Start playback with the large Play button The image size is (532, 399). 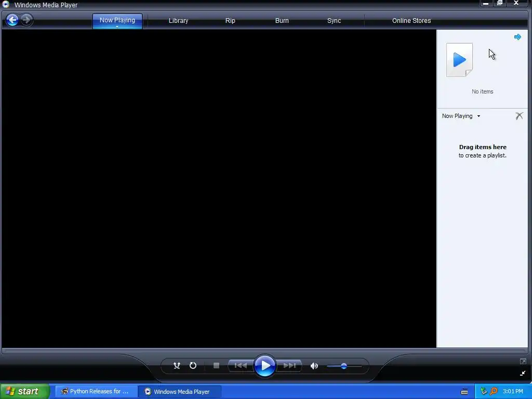(x=264, y=365)
